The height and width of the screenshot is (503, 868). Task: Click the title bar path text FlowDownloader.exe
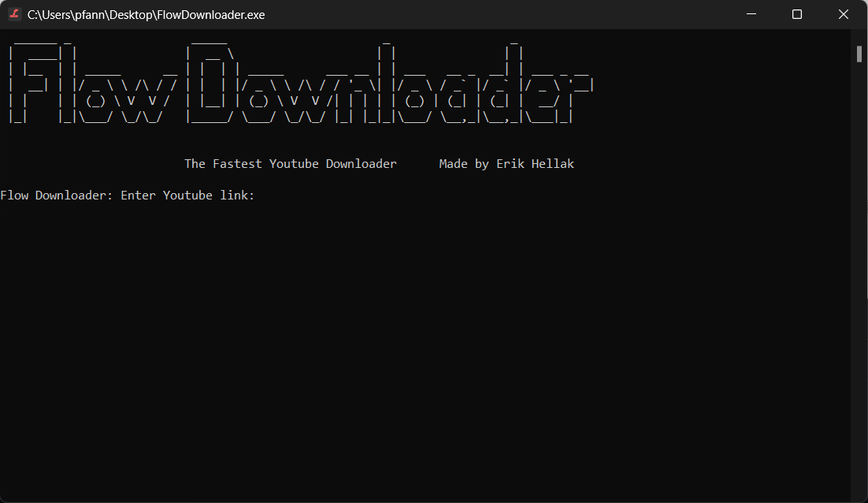tap(147, 15)
